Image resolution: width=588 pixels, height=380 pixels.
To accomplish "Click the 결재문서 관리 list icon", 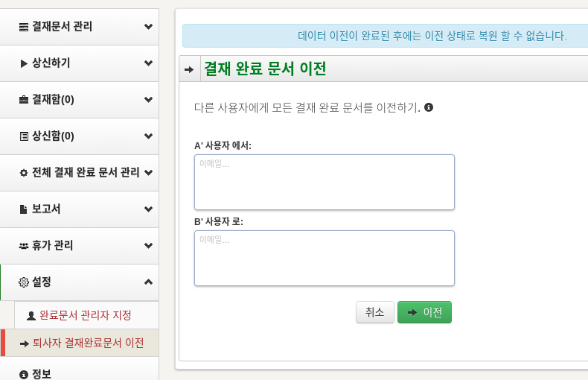I will [x=24, y=27].
